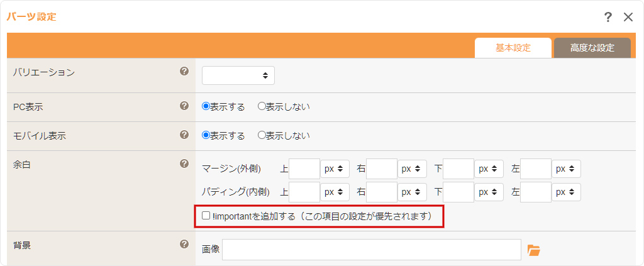Viewport: 644px width, 266px height.
Task: Click help icon beside 背景
Action: click(184, 245)
